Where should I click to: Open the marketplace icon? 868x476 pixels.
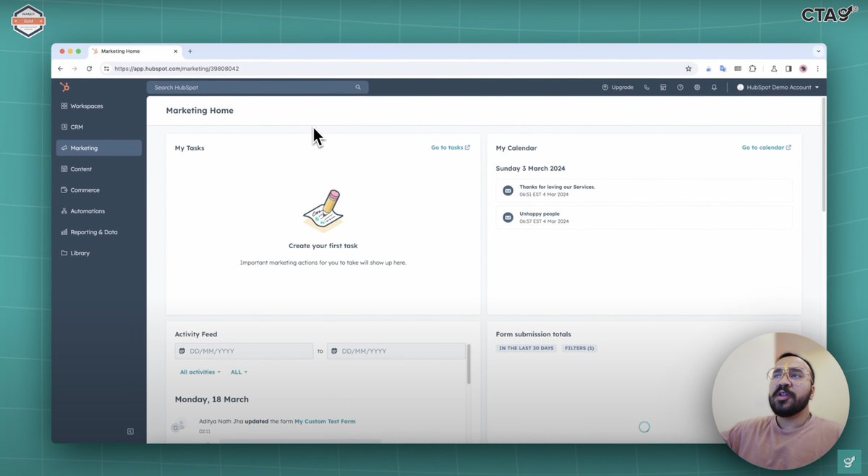coord(663,87)
